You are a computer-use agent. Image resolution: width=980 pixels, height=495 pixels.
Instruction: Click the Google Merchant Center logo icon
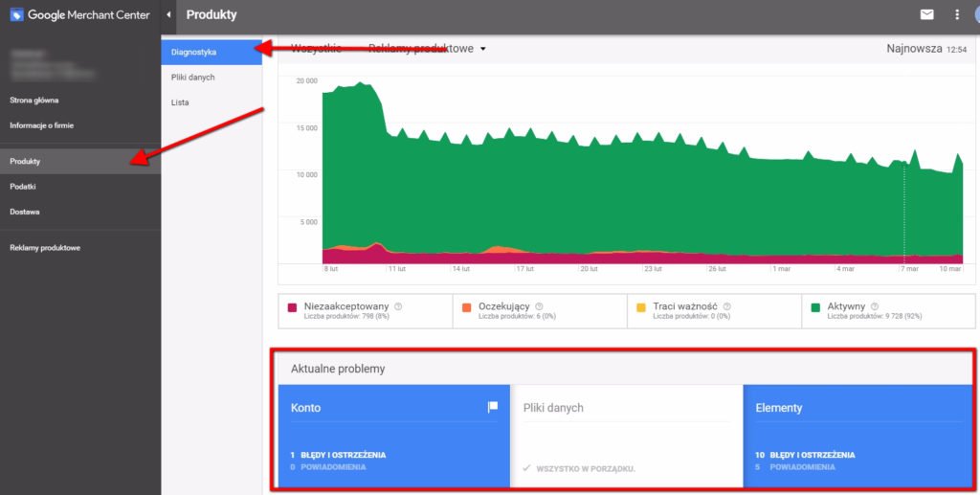tap(17, 14)
